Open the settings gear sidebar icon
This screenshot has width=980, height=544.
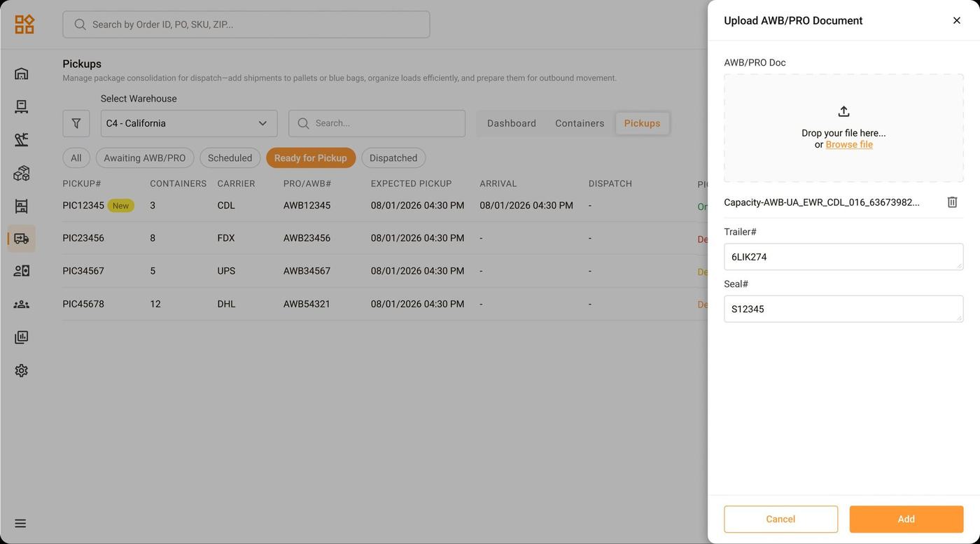point(22,370)
